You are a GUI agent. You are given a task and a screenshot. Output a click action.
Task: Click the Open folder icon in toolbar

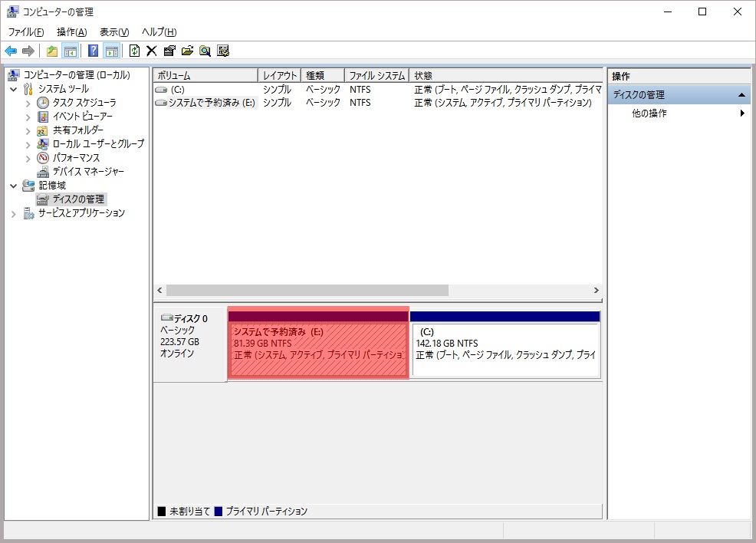click(187, 51)
